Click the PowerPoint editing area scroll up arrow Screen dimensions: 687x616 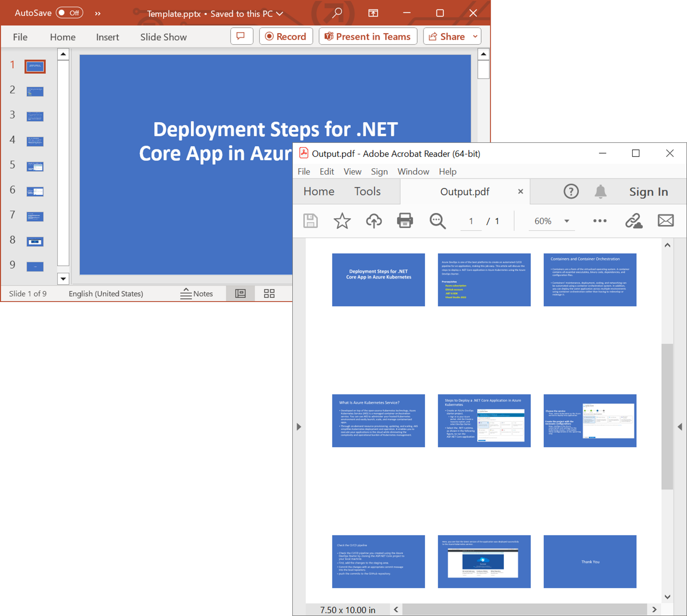click(484, 54)
